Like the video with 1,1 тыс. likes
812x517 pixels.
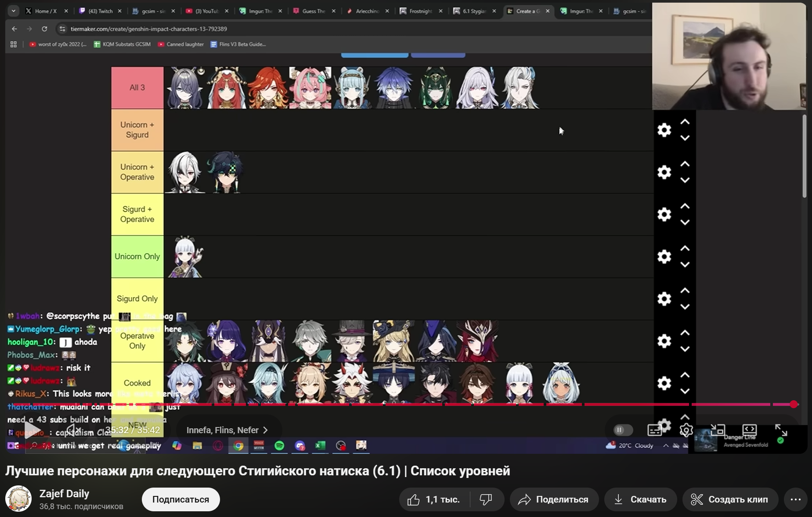click(434, 499)
